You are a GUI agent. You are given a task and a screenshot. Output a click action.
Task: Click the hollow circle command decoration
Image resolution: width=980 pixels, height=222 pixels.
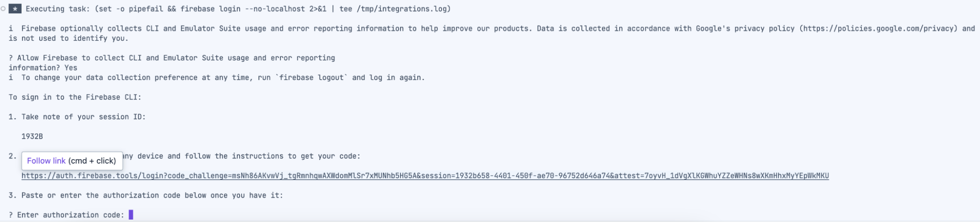pos(3,9)
